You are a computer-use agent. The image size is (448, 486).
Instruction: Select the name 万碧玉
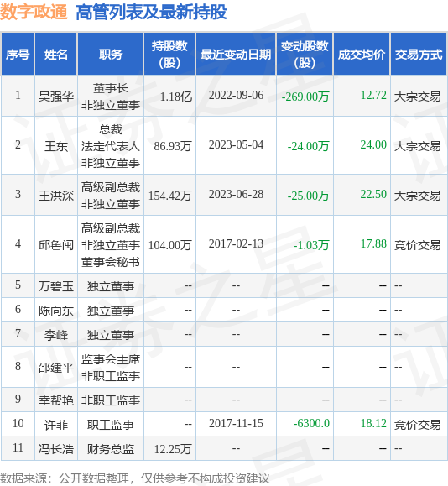pyautogui.click(x=56, y=285)
